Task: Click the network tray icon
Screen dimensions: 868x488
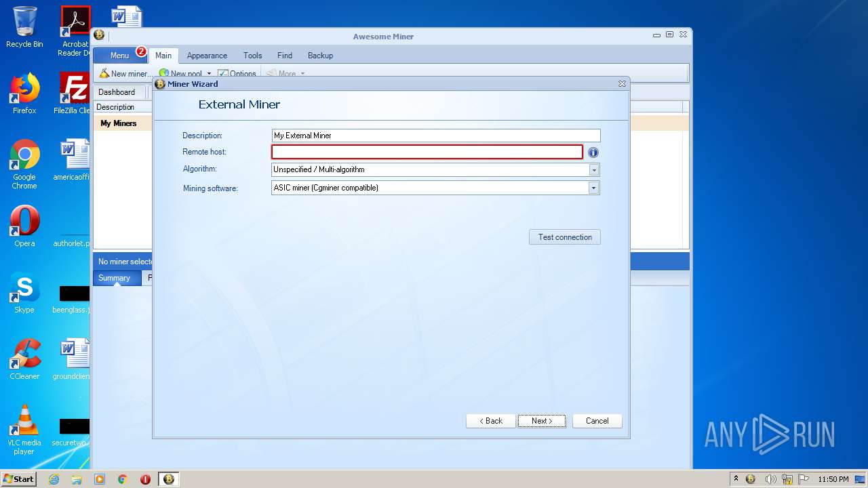Action: (787, 479)
